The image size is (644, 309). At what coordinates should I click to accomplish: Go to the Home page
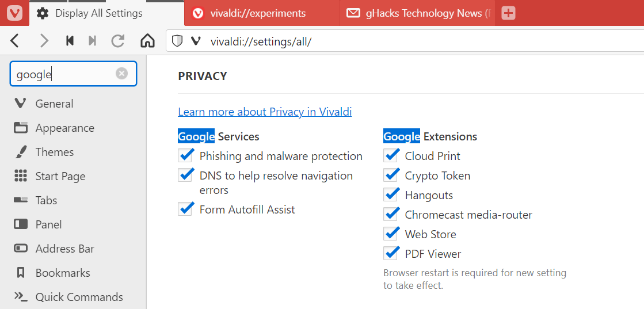(148, 41)
